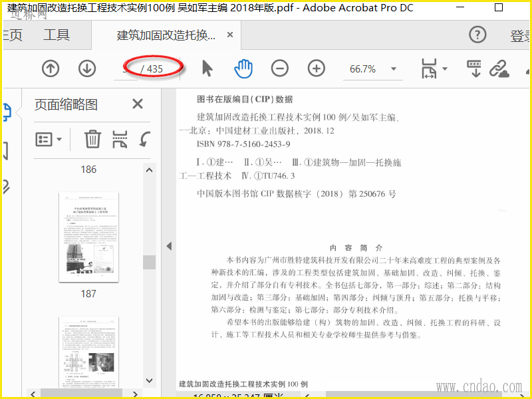Go to previous page with up arrow
Screen dimensions: 532x399
[x=51, y=68]
